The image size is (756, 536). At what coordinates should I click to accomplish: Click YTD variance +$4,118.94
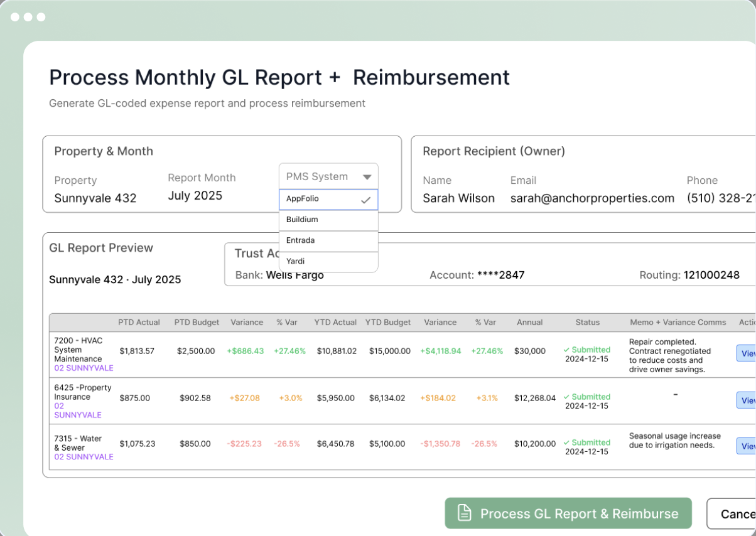tap(441, 351)
